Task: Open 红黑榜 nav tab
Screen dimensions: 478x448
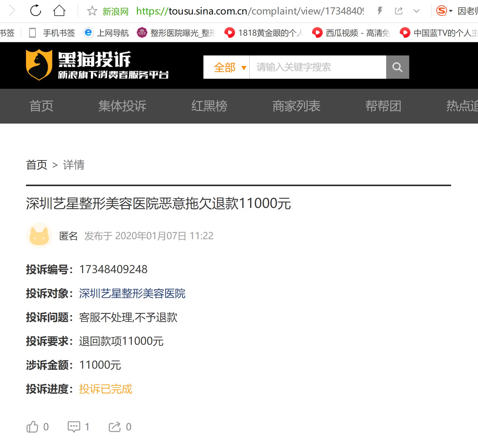Action: coord(209,106)
